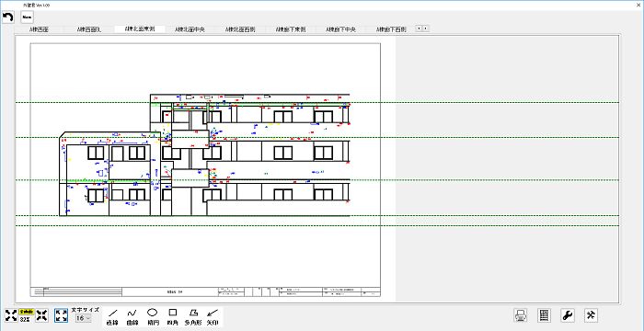Open the hammer and wrench tools icon

[x=592, y=315]
